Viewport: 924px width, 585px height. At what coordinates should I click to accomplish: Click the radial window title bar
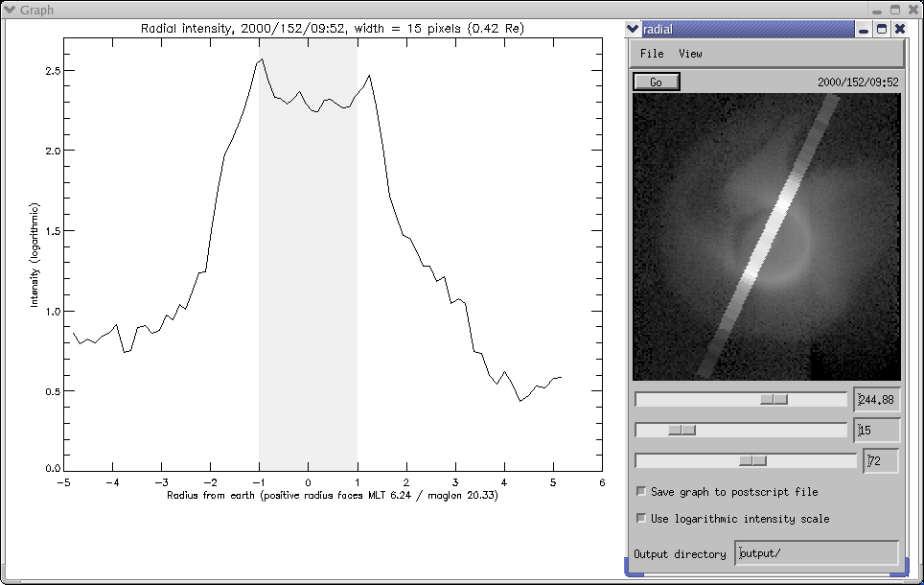(x=748, y=29)
